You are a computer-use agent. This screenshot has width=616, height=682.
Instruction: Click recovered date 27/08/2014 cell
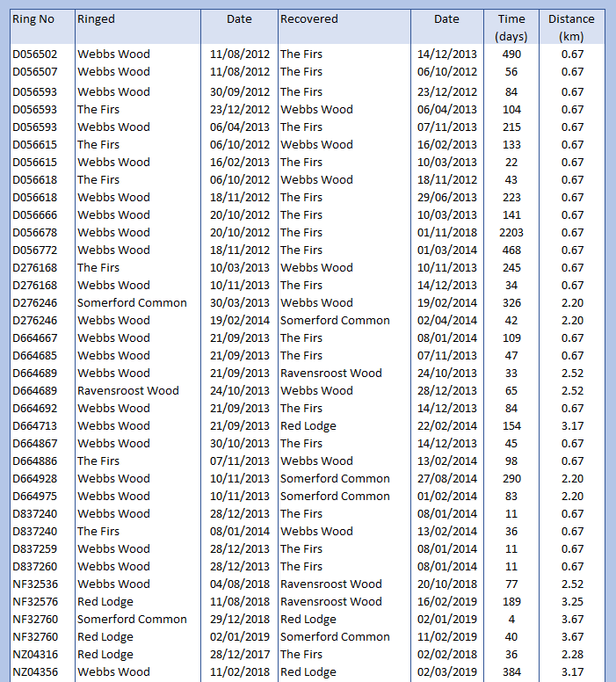tap(446, 479)
